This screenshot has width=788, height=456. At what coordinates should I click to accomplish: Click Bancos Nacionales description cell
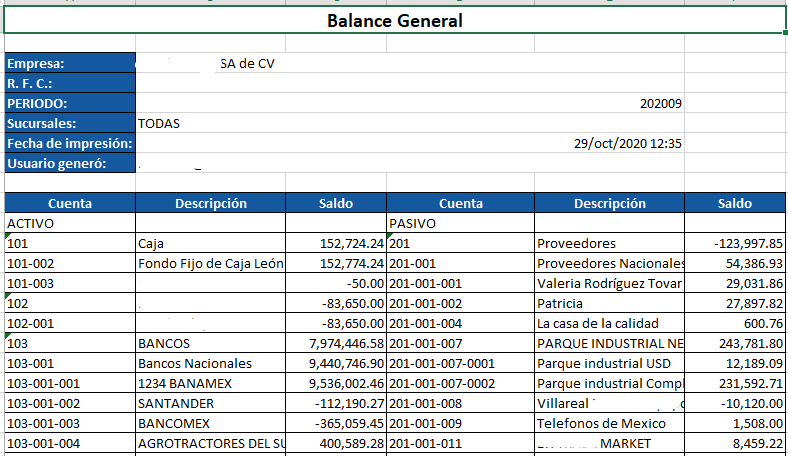(x=211, y=363)
